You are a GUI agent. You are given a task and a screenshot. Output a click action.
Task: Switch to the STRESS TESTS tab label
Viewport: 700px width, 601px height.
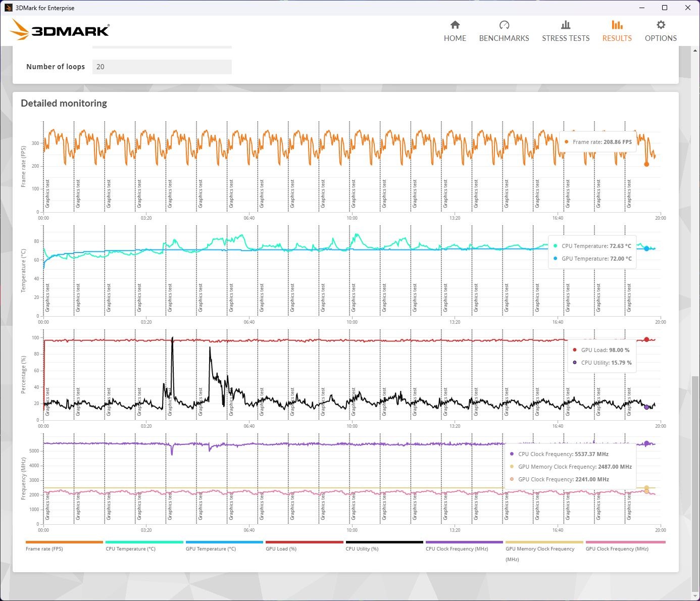pyautogui.click(x=566, y=38)
